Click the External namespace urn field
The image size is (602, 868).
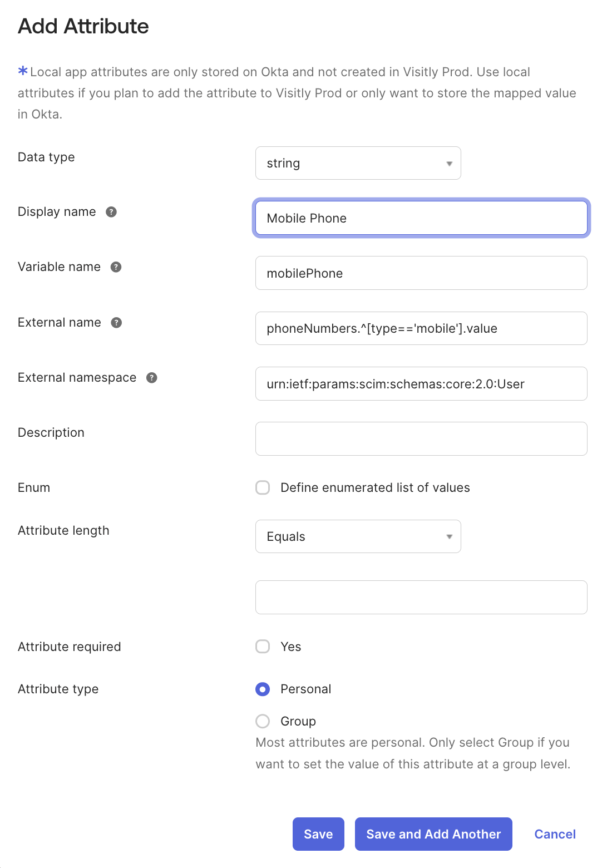(x=421, y=384)
